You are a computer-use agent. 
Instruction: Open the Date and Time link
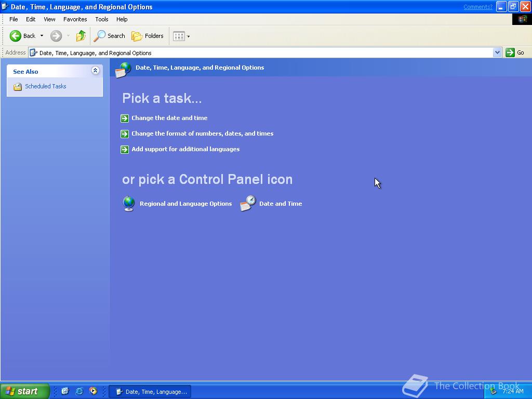click(x=281, y=204)
